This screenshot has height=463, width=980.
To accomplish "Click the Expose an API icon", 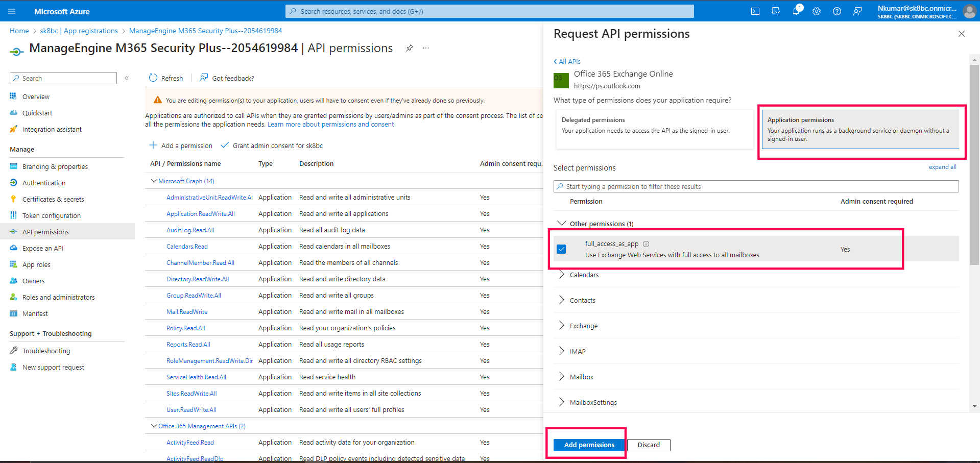I will coord(13,248).
